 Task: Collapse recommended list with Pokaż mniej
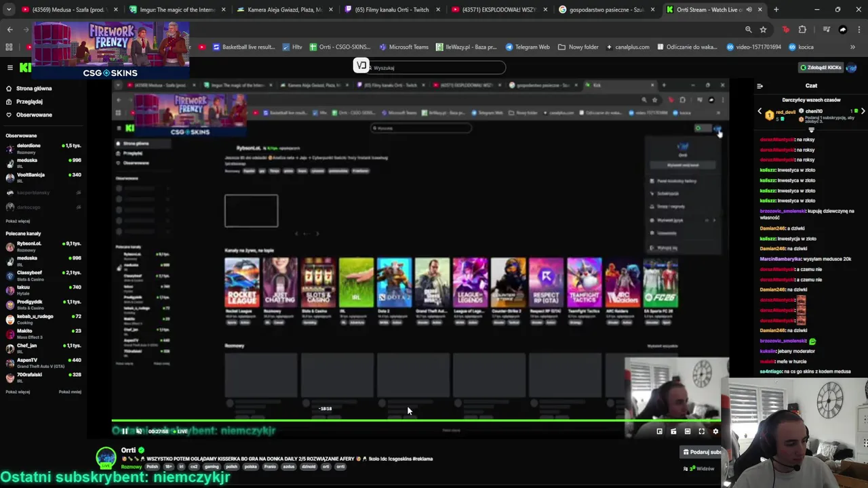70,392
